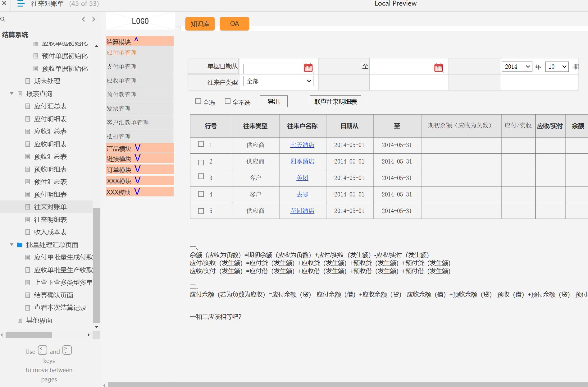The image size is (588, 387).
Task: Open 应收明细表 in the sitemap
Action: (50, 144)
